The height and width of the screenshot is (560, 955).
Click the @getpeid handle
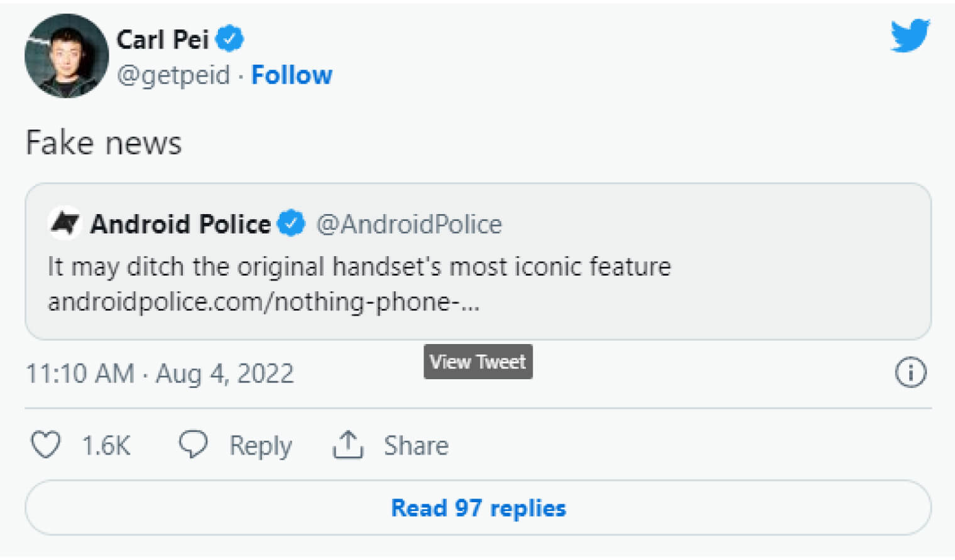point(173,75)
